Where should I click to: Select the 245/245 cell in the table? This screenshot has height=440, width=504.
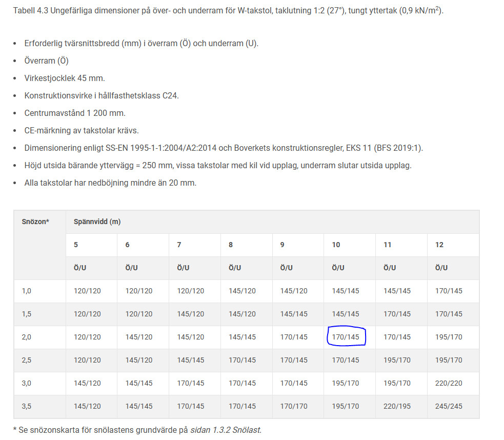pyautogui.click(x=449, y=406)
